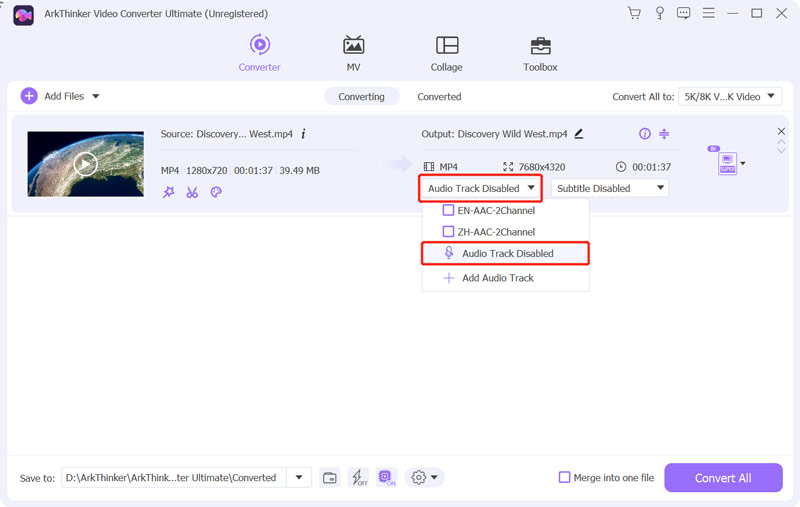800x507 pixels.
Task: Open the feedback chat icon
Action: (683, 13)
